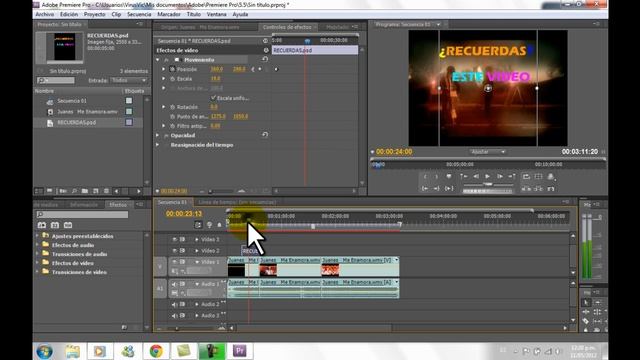This screenshot has width=640, height=360.
Task: Collapse the Audio 1 track
Action: 197,284
